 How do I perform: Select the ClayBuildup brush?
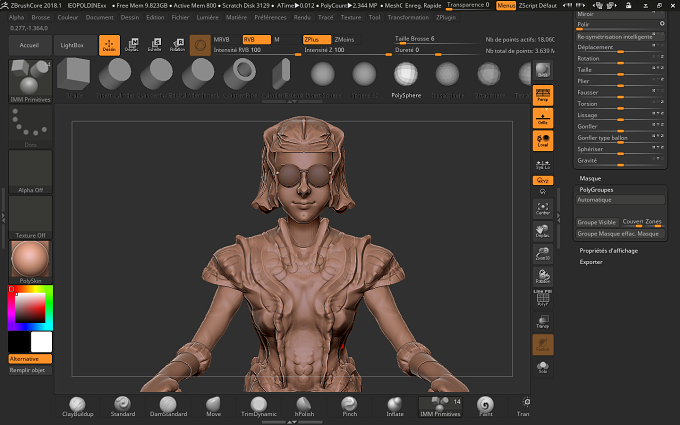[78, 407]
